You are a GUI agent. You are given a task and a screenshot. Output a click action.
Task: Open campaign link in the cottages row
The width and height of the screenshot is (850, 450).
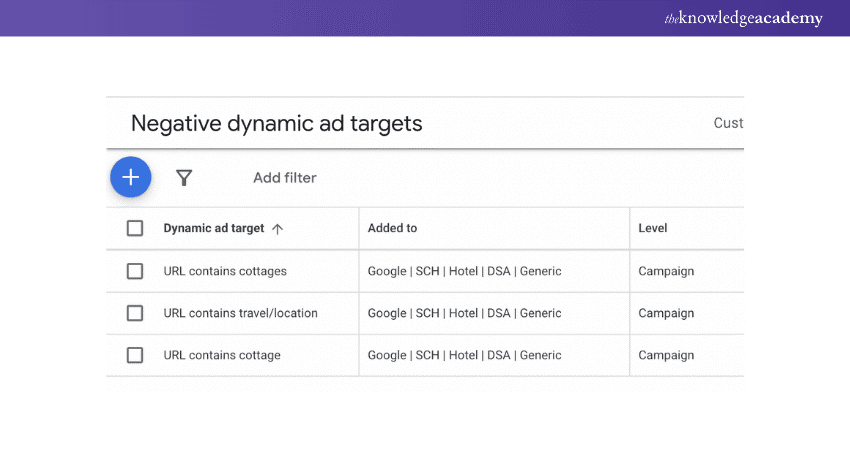point(465,271)
